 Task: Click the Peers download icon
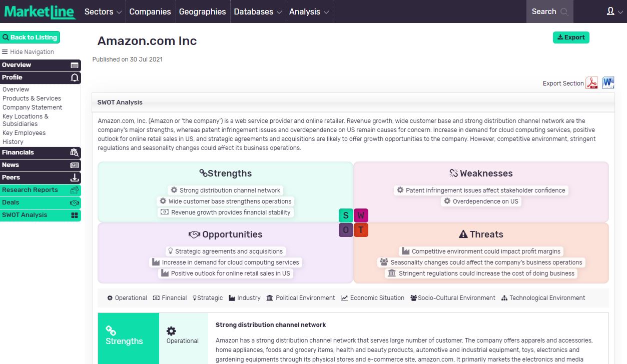click(75, 177)
